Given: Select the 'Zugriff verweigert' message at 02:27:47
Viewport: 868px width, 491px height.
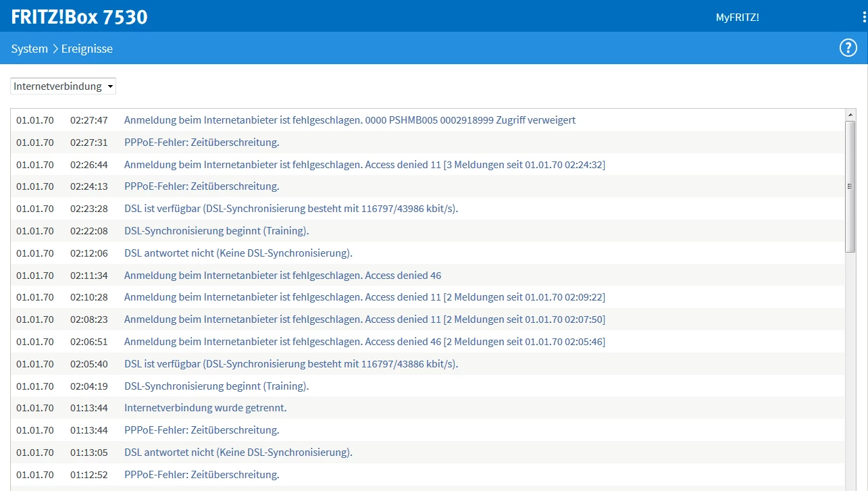Looking at the screenshot, I should pos(350,120).
